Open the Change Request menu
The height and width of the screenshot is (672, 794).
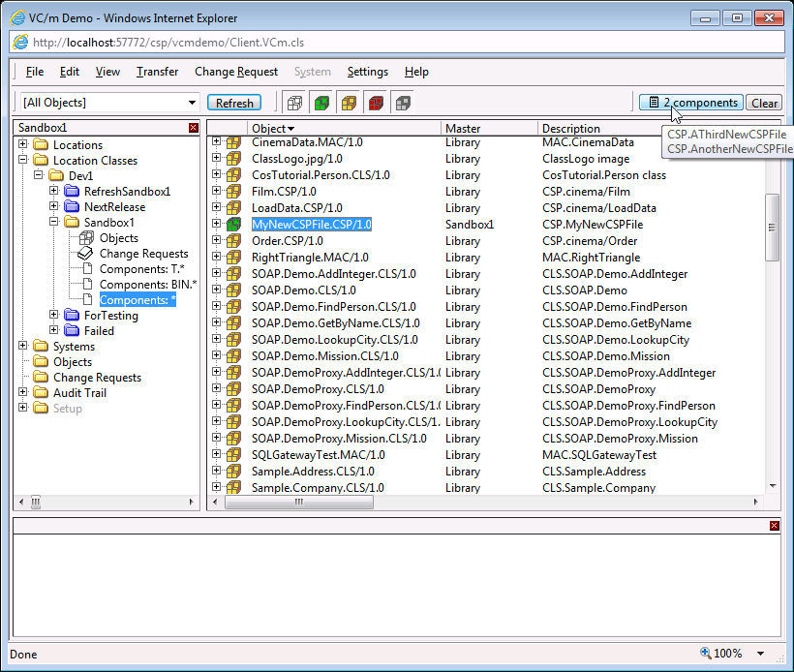click(236, 72)
